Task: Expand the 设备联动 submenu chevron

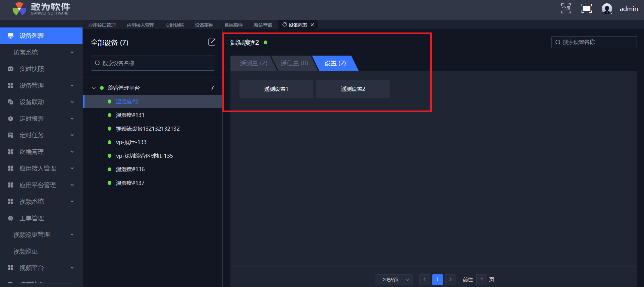Action: click(x=72, y=102)
